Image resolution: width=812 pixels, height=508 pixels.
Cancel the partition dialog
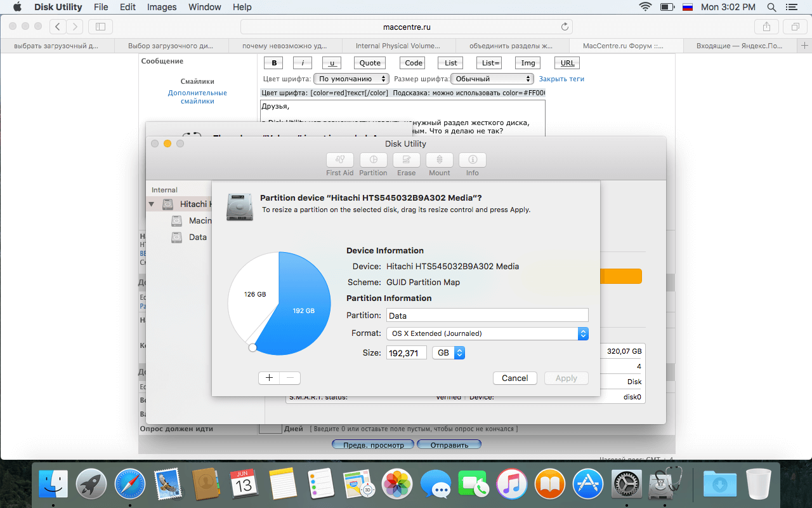pyautogui.click(x=515, y=378)
